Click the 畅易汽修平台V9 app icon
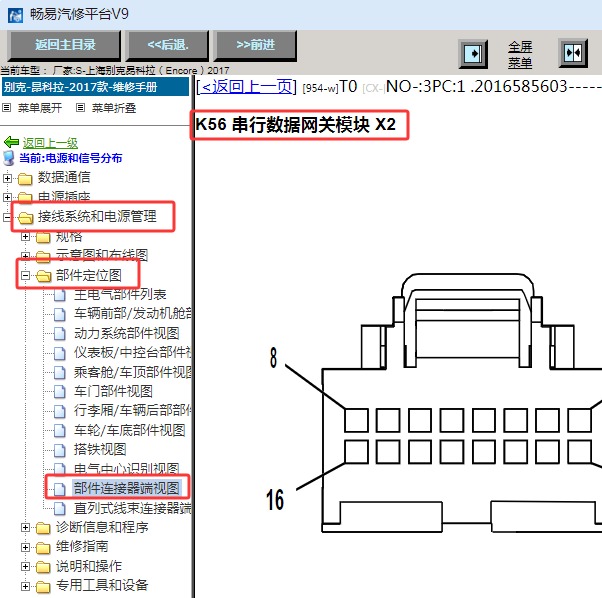Viewport: 602px width, 598px height. [x=15, y=15]
